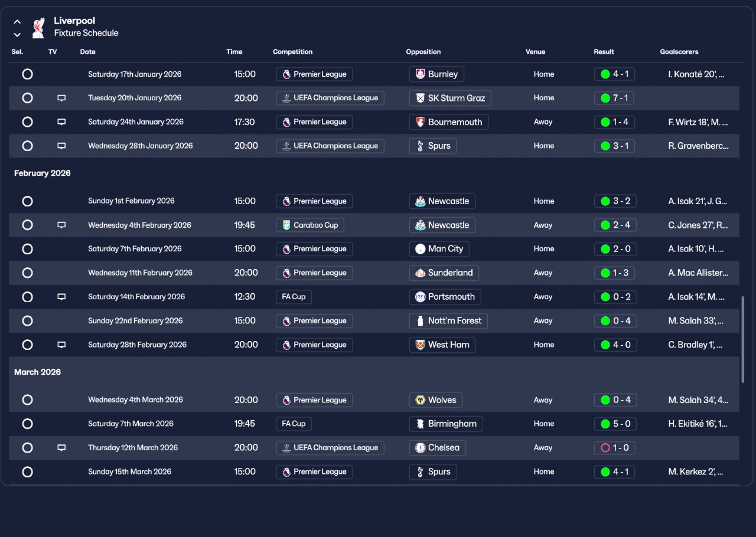Select the Burnley fixture radio circle
The image size is (756, 537).
(27, 74)
